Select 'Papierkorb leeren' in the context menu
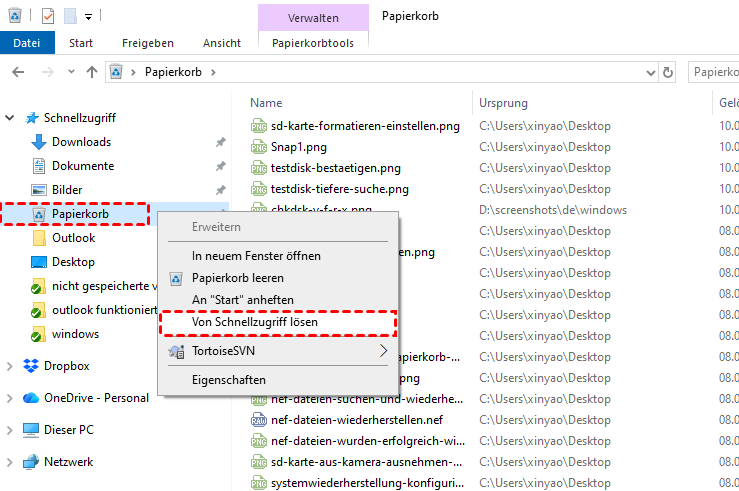The image size is (739, 491). point(237,278)
